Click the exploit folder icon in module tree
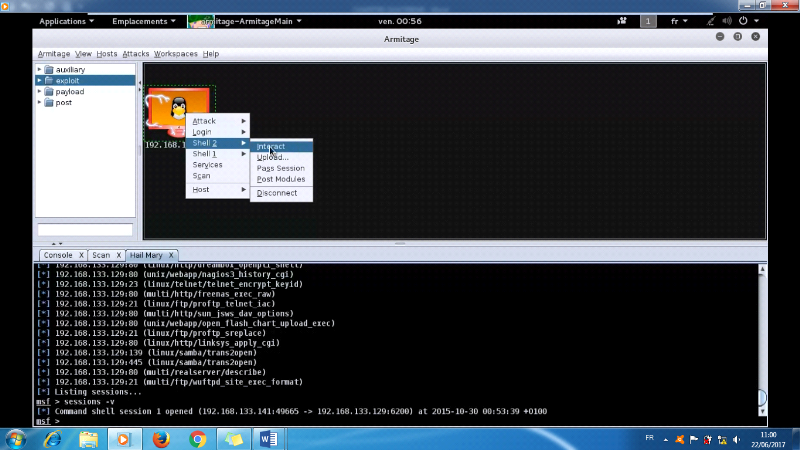800x450 pixels. pos(48,80)
